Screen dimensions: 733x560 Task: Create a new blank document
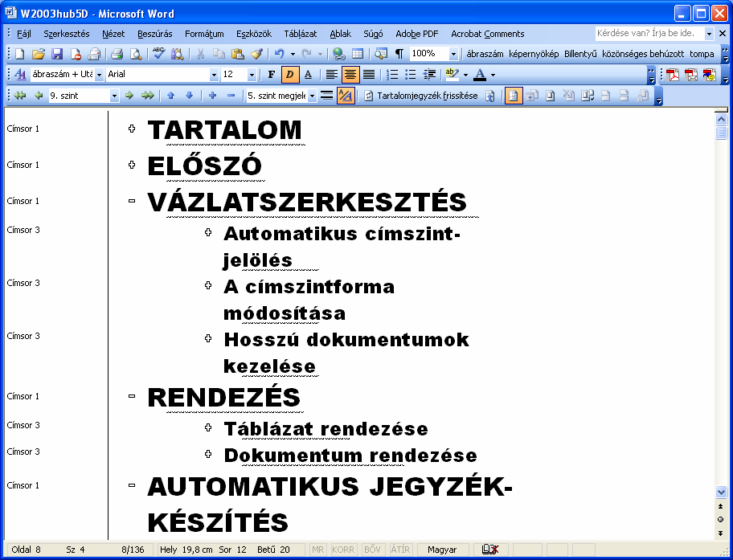(19, 54)
